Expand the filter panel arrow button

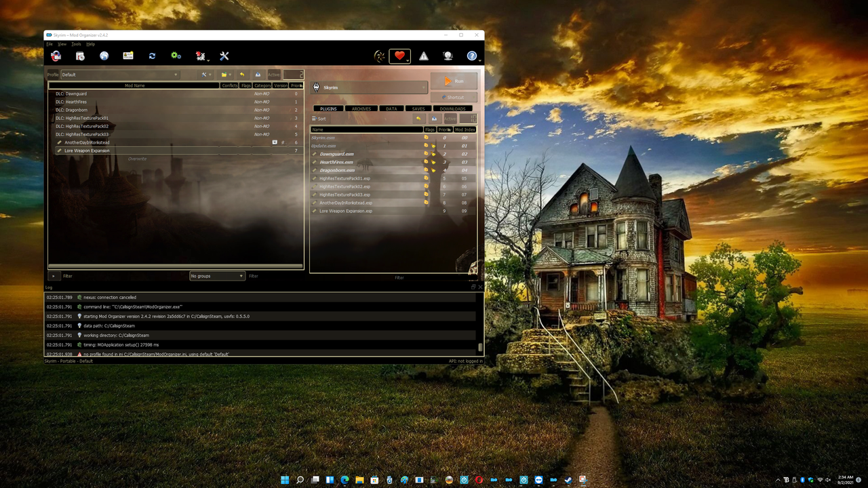[x=54, y=276]
